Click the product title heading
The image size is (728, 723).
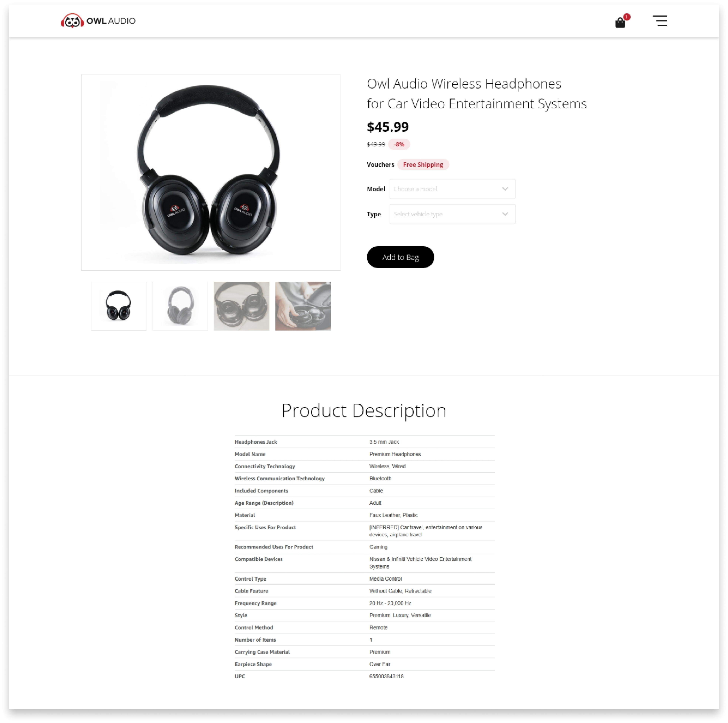[x=477, y=93]
